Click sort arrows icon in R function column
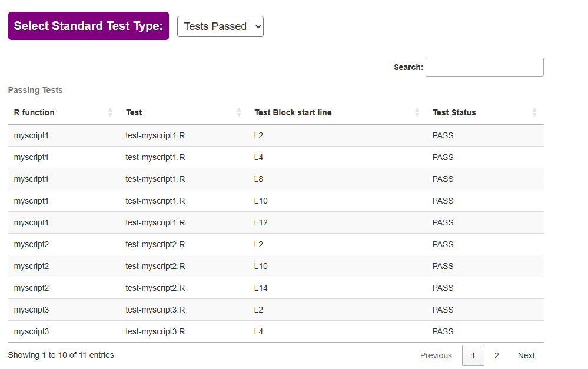 [110, 112]
